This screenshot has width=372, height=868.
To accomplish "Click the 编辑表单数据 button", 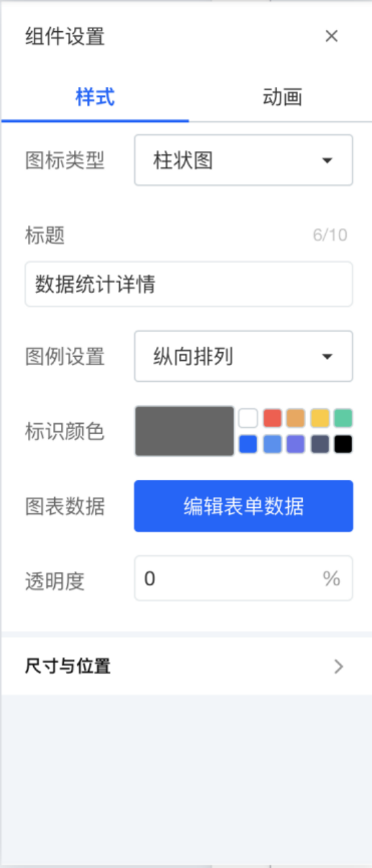I will (x=244, y=506).
